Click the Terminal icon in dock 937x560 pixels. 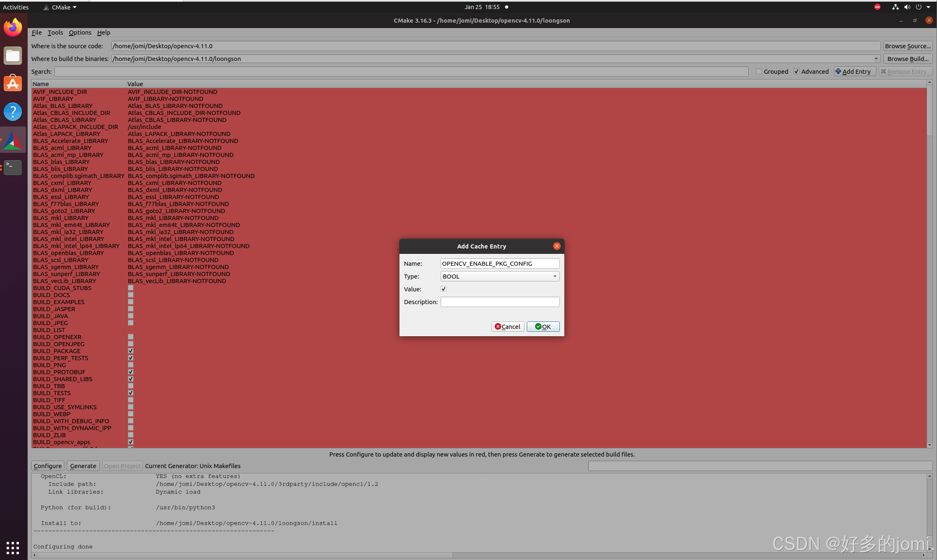(x=13, y=167)
